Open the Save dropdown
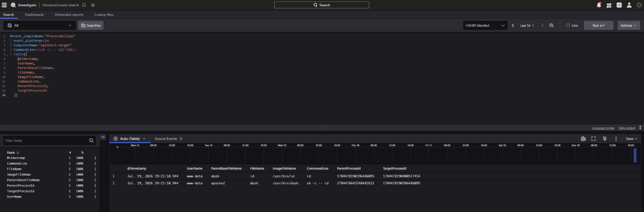This screenshot has height=212, width=644. 632,139
